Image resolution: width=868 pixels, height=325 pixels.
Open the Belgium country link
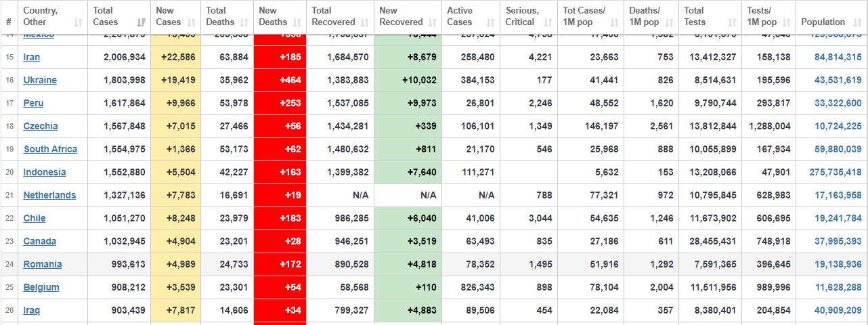click(41, 287)
